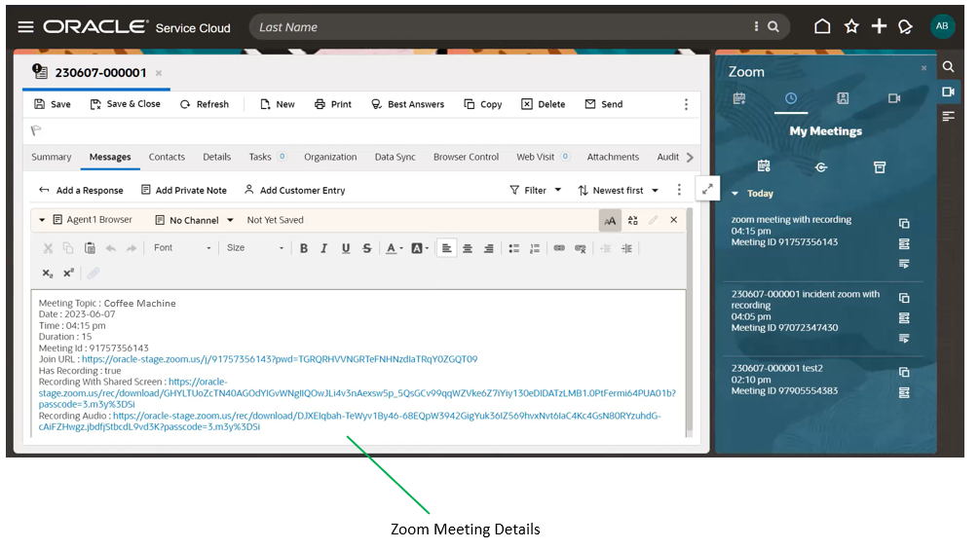
Task: Open the Newest first sort dropdown
Action: click(x=619, y=190)
